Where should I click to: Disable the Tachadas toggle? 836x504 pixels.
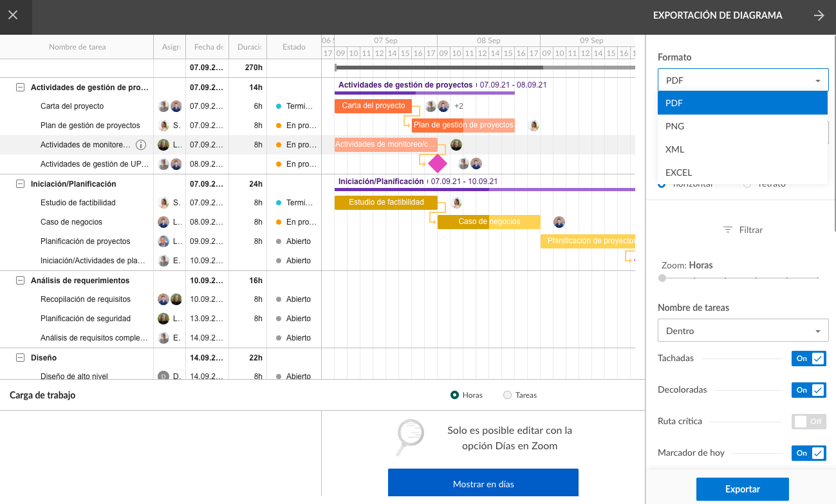(x=808, y=359)
